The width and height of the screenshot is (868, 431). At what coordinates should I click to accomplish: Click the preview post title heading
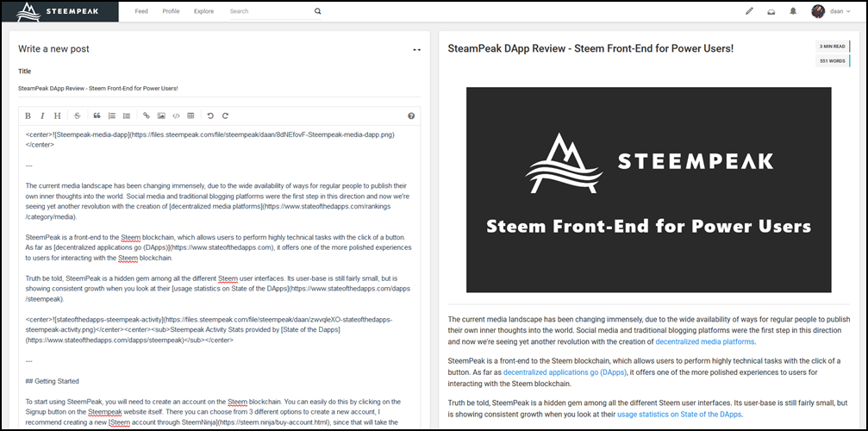[x=590, y=48]
